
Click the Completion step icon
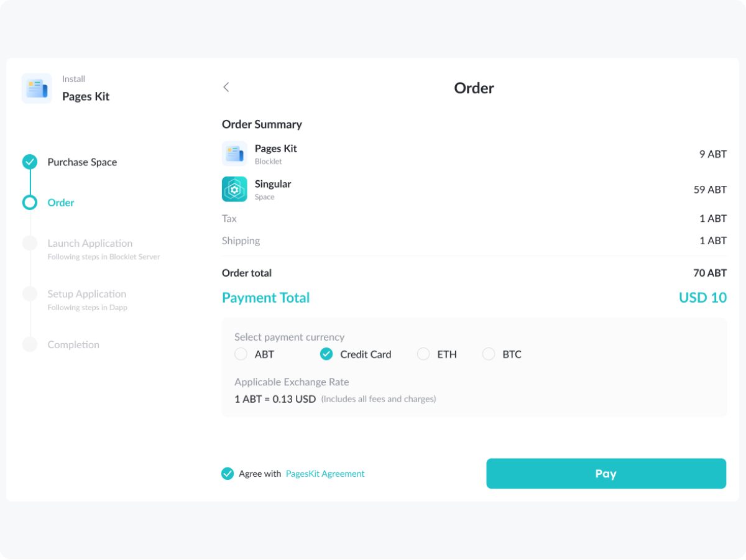click(x=30, y=344)
